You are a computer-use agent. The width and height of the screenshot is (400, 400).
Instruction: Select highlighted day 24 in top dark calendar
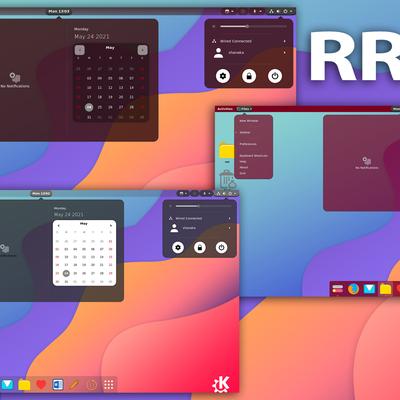pos(89,107)
